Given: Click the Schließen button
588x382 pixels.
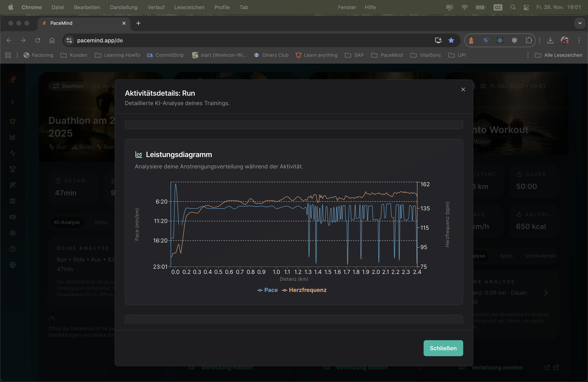Looking at the screenshot, I should click(443, 348).
